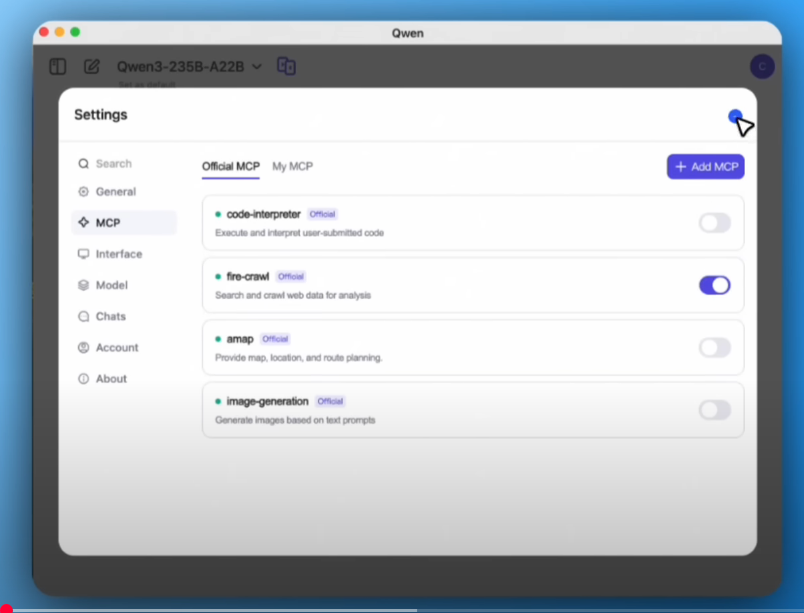This screenshot has width=804, height=613.
Task: Click the Settings dialog title
Action: [x=100, y=115]
